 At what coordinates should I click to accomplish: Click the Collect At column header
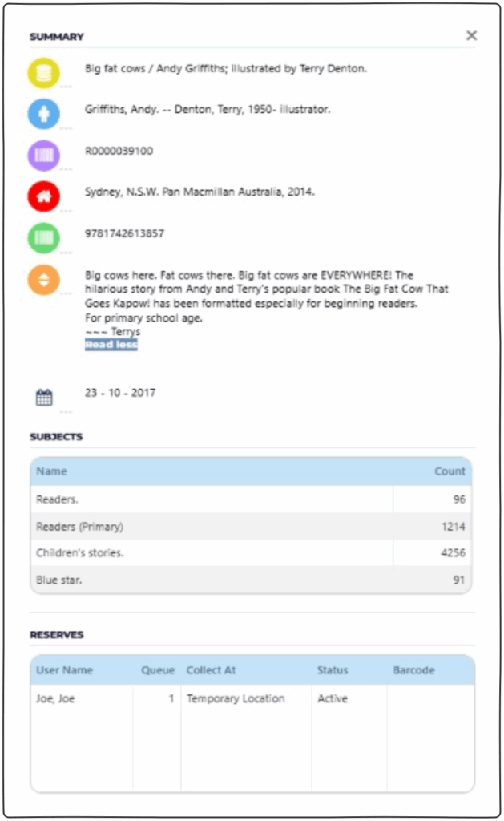pyautogui.click(x=212, y=670)
